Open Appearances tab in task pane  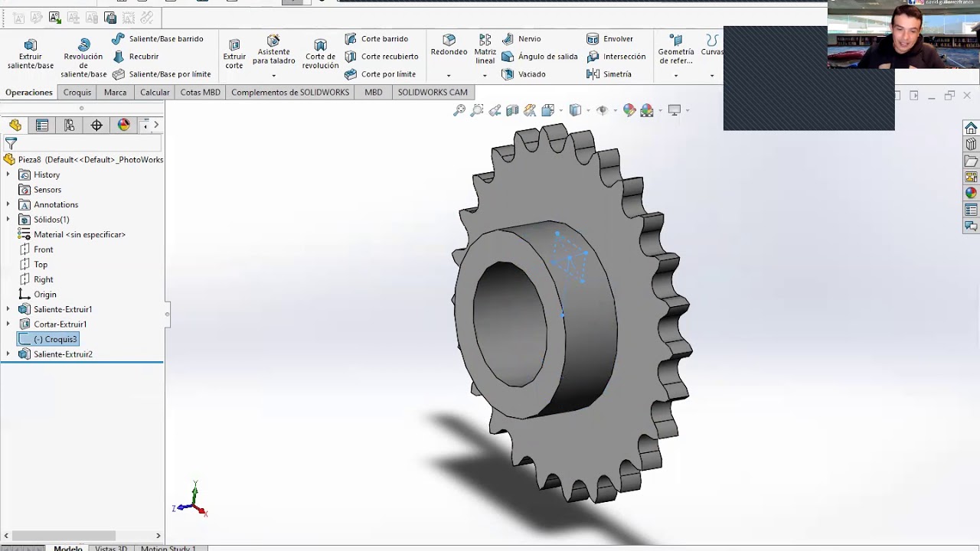971,194
